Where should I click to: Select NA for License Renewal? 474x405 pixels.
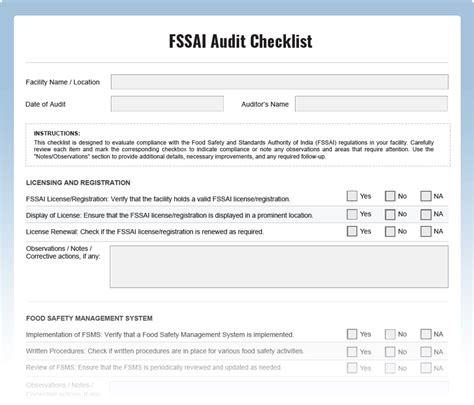426,231
